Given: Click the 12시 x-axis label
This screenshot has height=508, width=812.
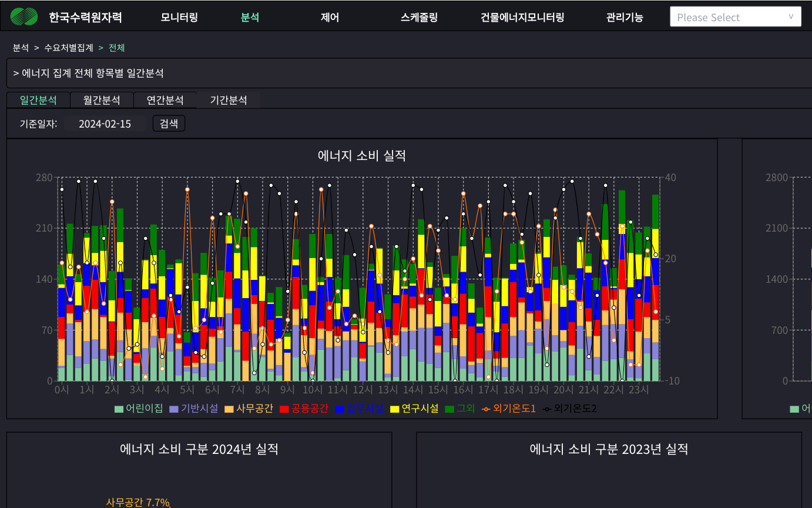Looking at the screenshot, I should (x=364, y=389).
